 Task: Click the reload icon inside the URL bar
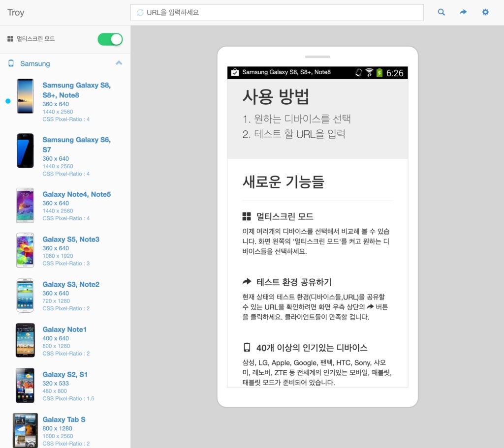pyautogui.click(x=139, y=12)
